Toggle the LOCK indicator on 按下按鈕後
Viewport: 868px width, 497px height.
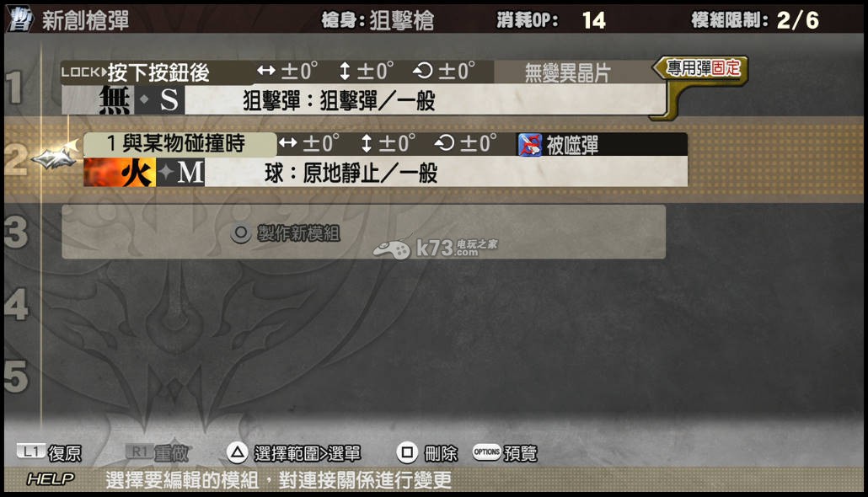coord(83,72)
